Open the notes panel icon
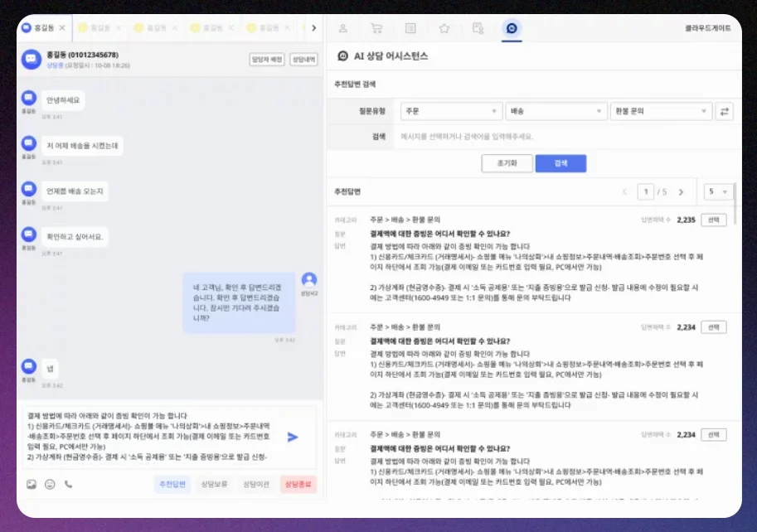757x532 pixels. (x=479, y=28)
